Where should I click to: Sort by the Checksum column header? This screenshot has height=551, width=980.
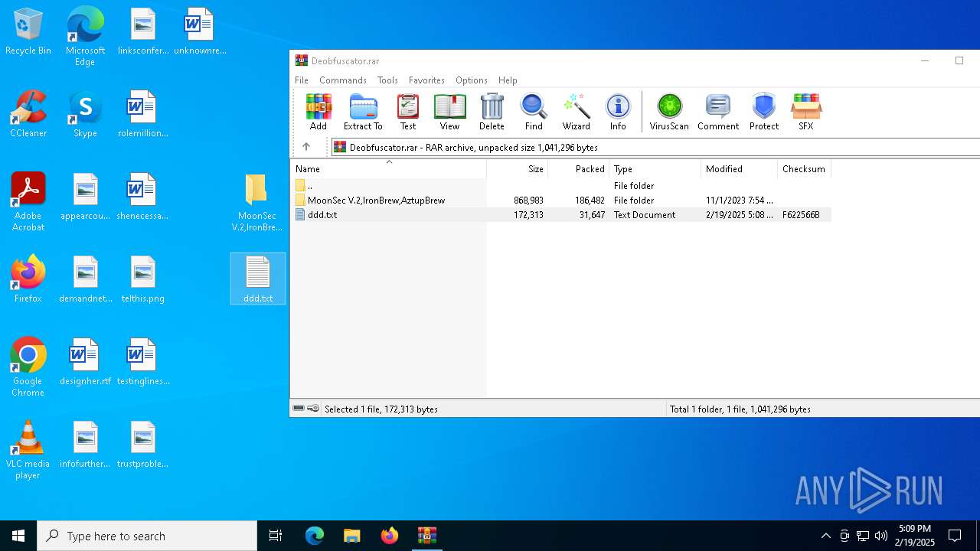click(x=804, y=169)
